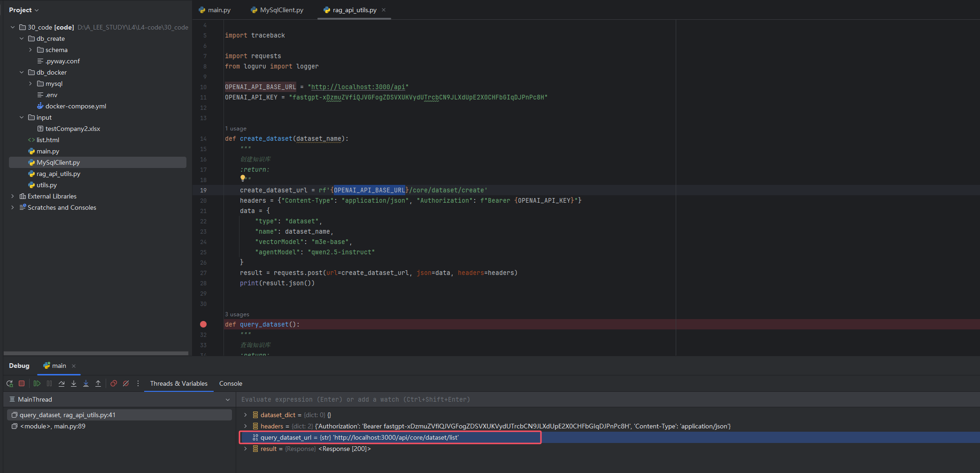Click the Step Over debugger icon
The height and width of the screenshot is (473, 980).
pyautogui.click(x=62, y=383)
